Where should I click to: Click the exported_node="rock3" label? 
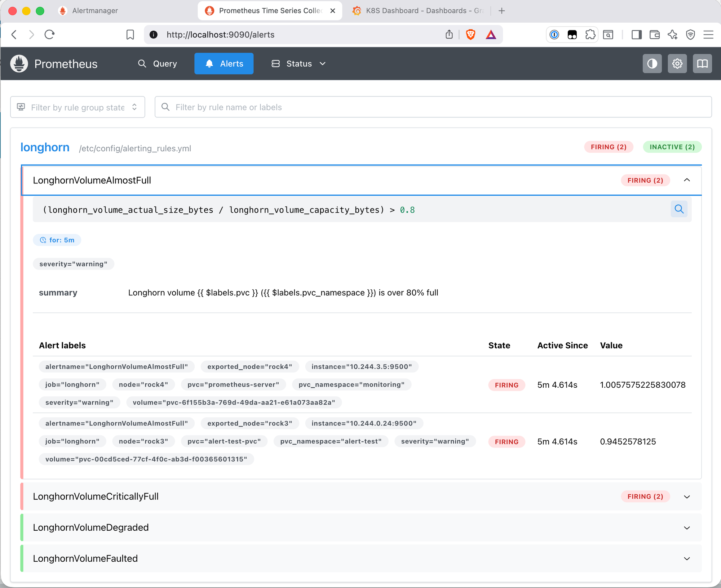(x=249, y=423)
